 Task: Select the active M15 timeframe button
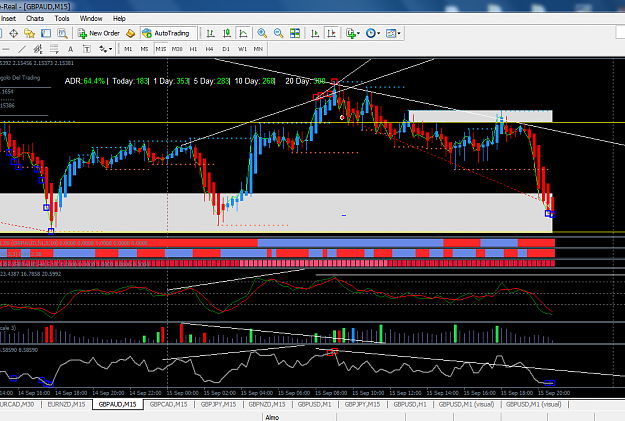point(161,49)
